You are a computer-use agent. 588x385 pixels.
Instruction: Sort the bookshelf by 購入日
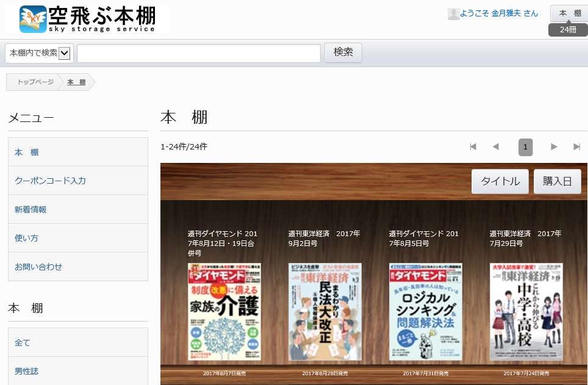coord(558,181)
